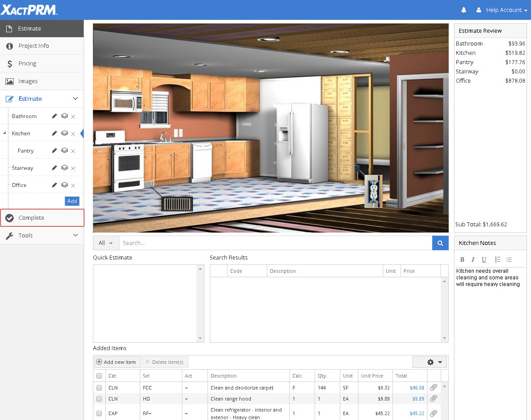Screen dimensions: 531x420
Task: Remove the Office room using X icon
Action: pos(73,186)
